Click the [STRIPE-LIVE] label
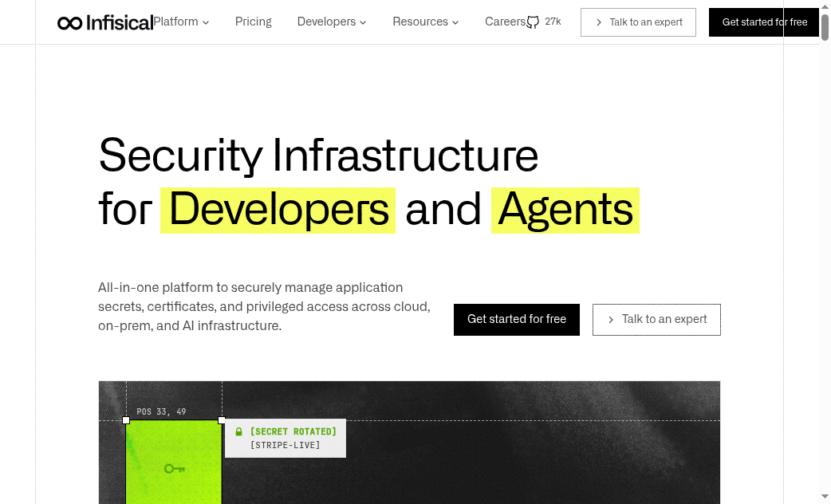This screenshot has height=504, width=831. [286, 445]
